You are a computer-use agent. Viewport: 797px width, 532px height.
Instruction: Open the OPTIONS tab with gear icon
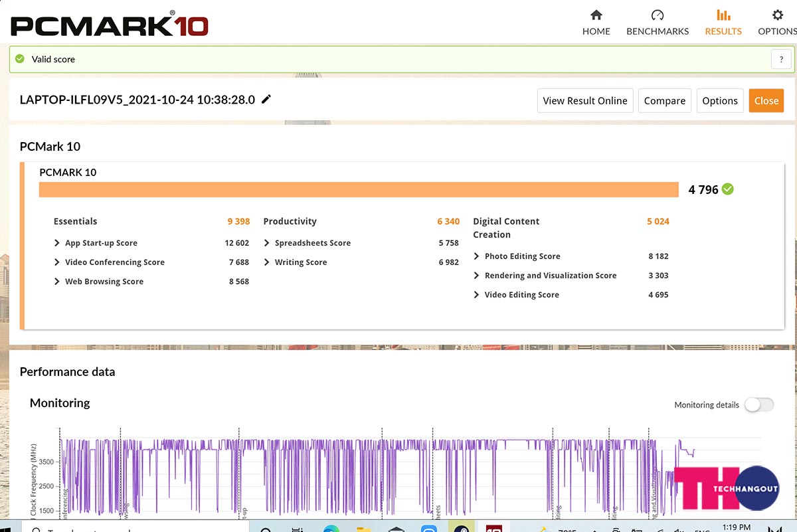(777, 23)
